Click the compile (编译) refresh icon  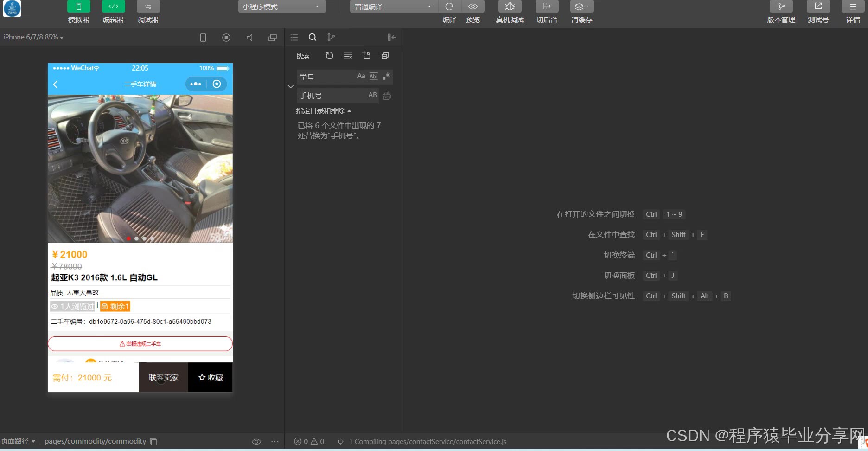pos(449,6)
